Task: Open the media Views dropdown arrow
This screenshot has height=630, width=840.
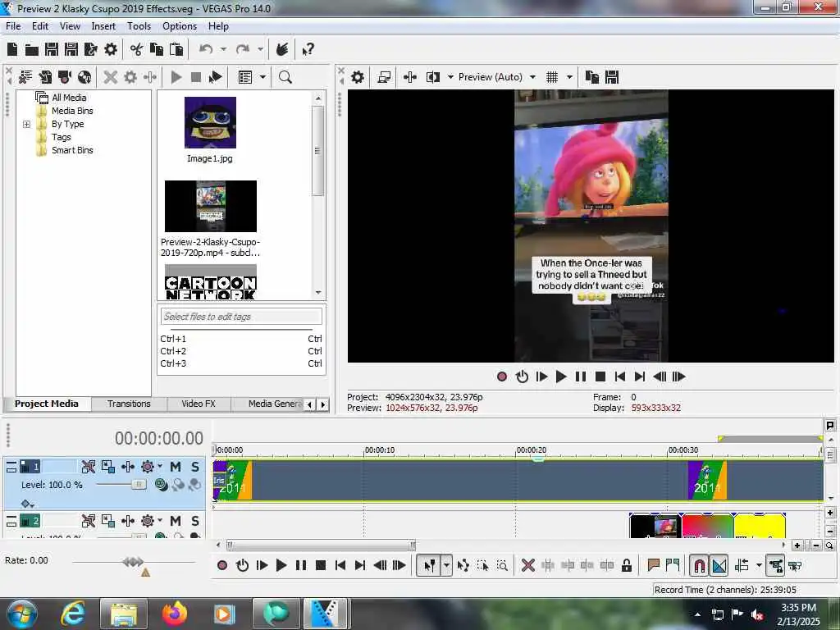Action: pos(262,77)
